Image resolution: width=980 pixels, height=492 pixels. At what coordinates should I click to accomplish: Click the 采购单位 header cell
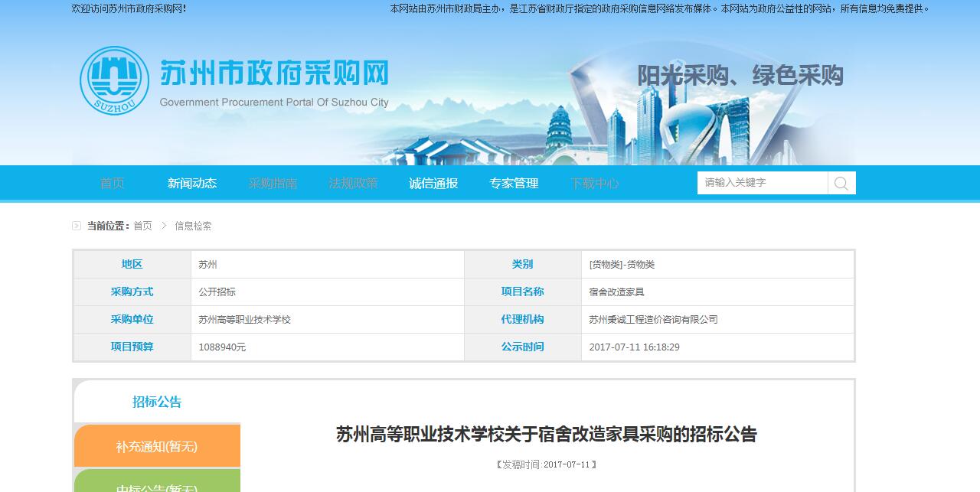(x=132, y=319)
